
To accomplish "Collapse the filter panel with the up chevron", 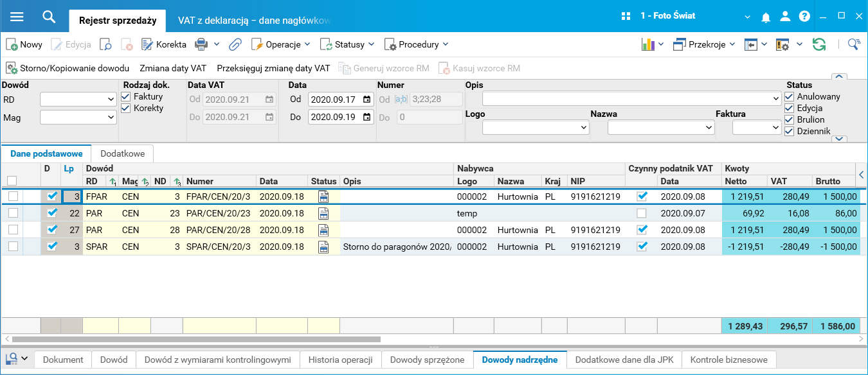I will click(x=839, y=76).
